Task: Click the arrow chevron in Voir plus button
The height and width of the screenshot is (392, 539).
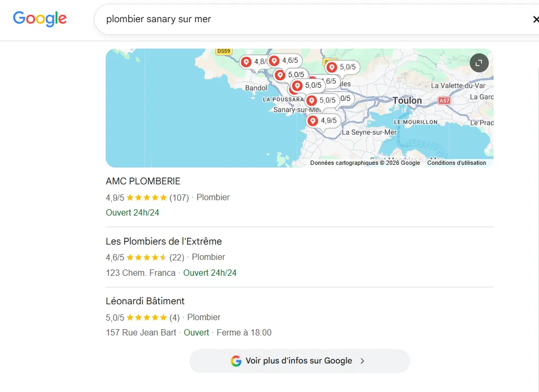Action: pyautogui.click(x=363, y=361)
